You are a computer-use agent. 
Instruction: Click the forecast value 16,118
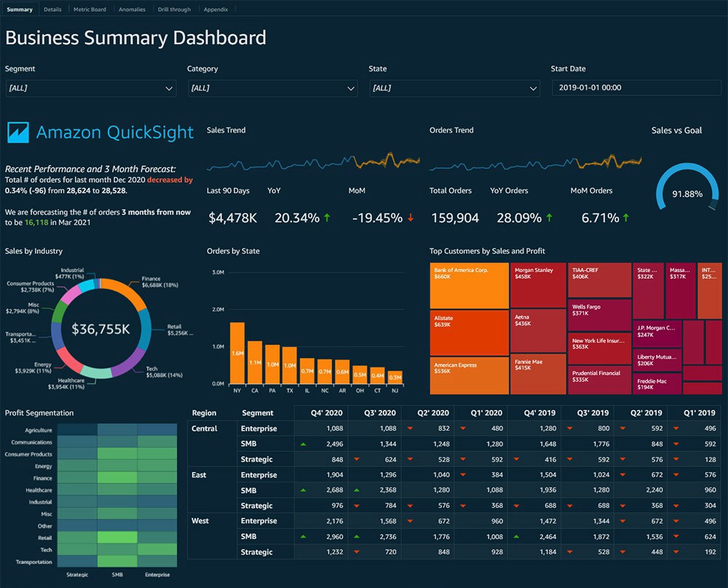coord(36,222)
